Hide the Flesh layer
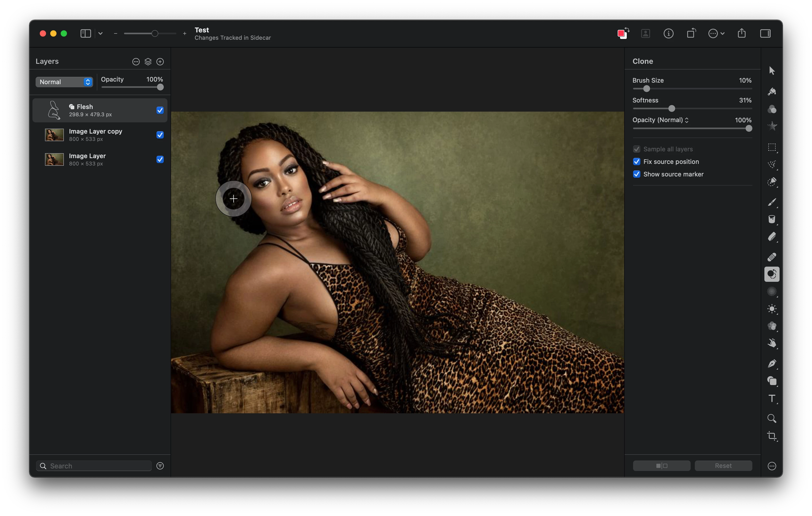The image size is (812, 516). coord(160,110)
